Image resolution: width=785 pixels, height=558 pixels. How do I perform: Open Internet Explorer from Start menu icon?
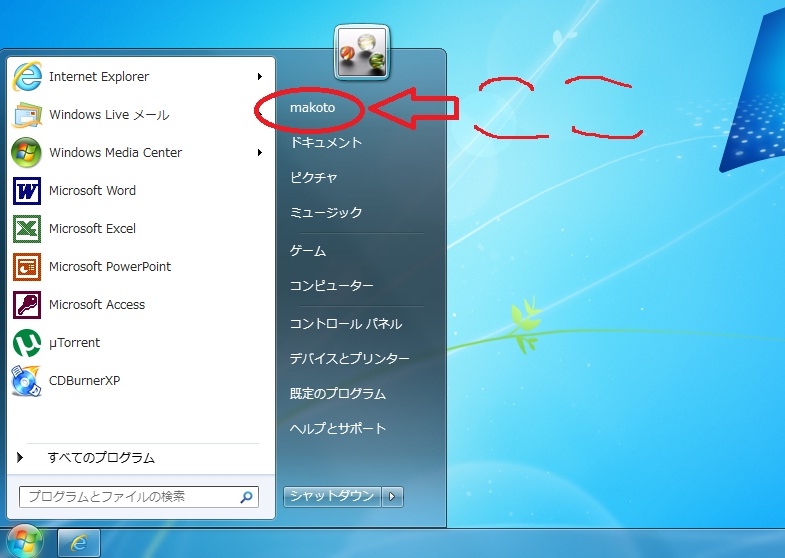point(27,77)
